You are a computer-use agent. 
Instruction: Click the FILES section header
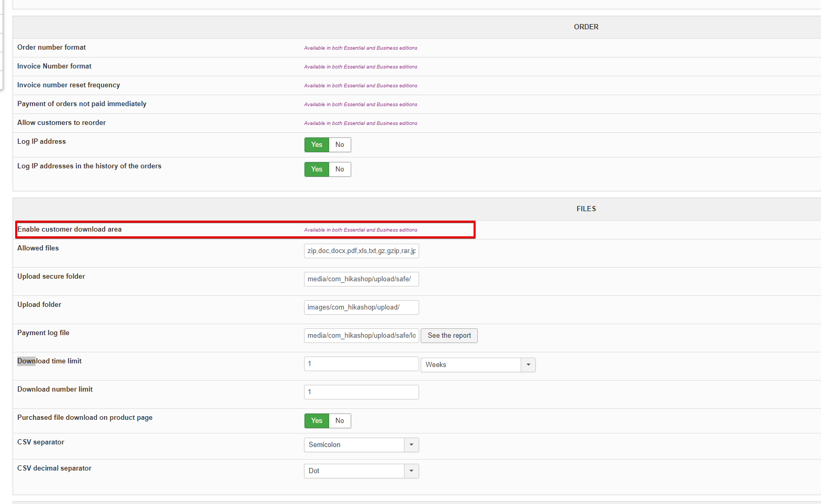[586, 209]
